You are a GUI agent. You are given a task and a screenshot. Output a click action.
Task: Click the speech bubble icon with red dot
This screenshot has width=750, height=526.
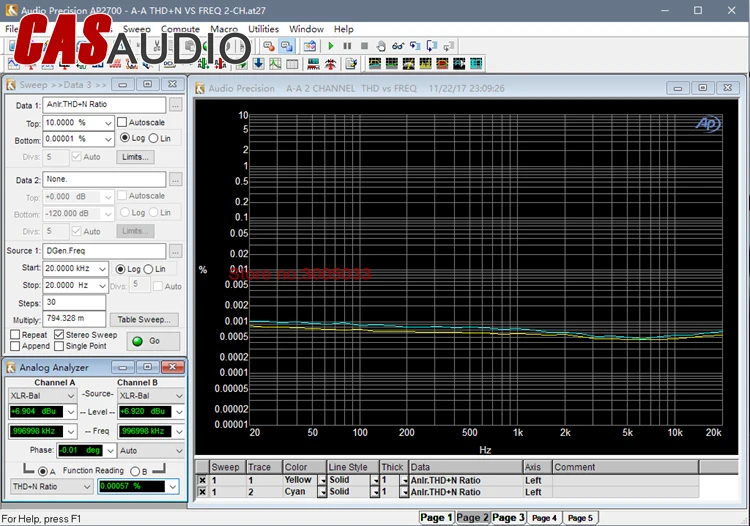(x=269, y=46)
